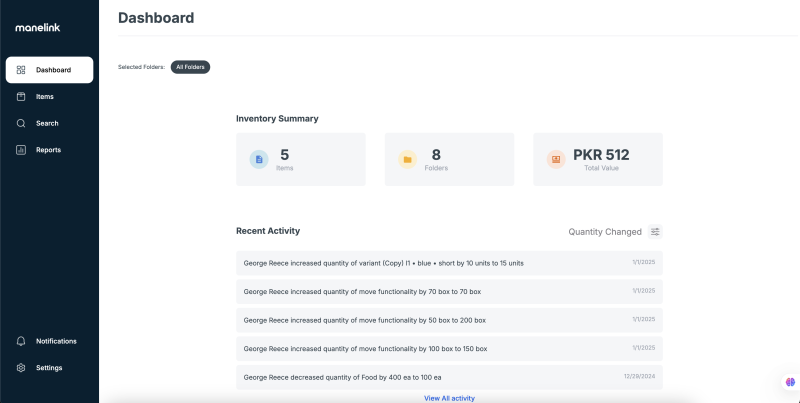Go to the Reports menu entry
800x403 pixels.
click(x=49, y=150)
